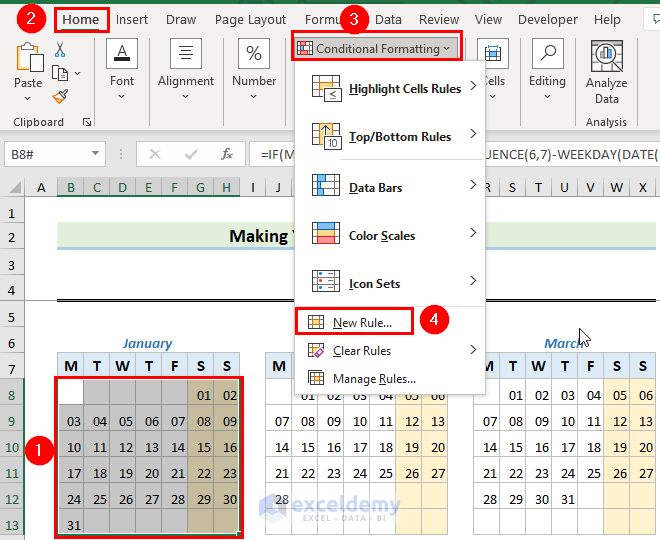Switch to the Developer tab
Image resolution: width=660 pixels, height=540 pixels.
pos(548,20)
